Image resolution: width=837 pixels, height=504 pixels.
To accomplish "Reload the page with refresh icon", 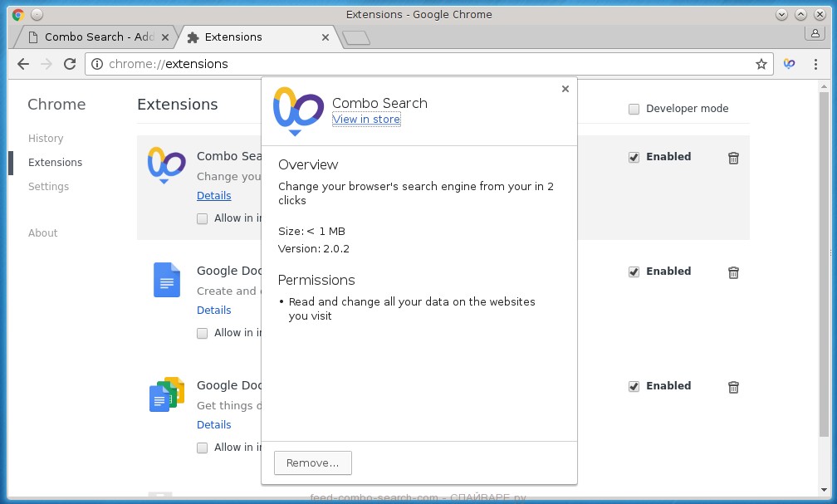I will point(70,64).
